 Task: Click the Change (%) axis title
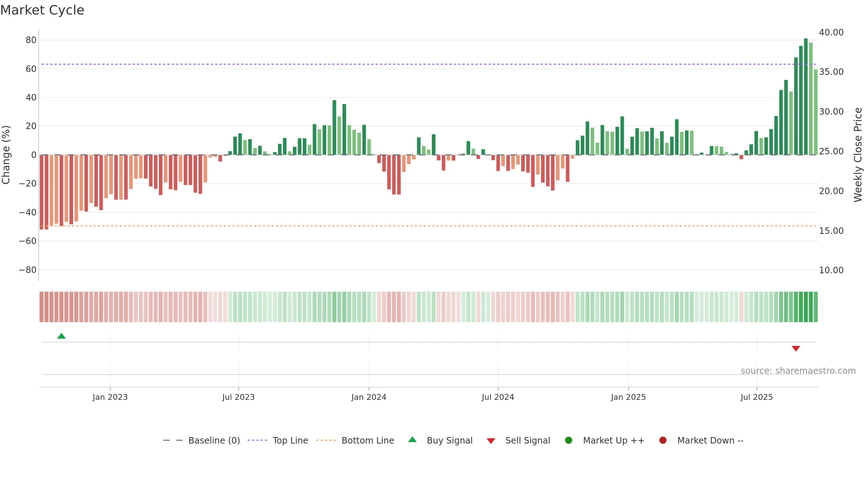click(x=6, y=155)
